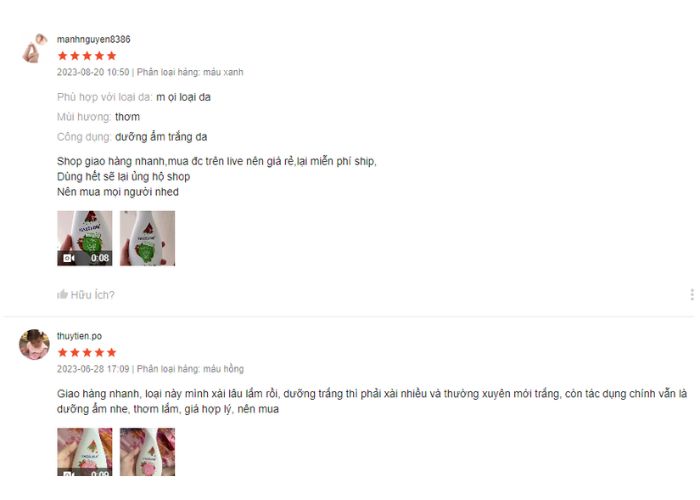Click thuytien.po's five-star rating
The width and height of the screenshot is (700, 500).
(x=87, y=353)
